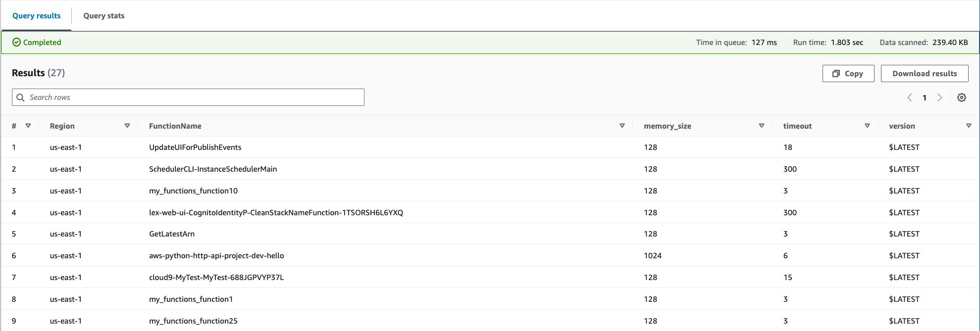Open the row number column sort arrow
This screenshot has height=331, width=980.
[x=28, y=126]
